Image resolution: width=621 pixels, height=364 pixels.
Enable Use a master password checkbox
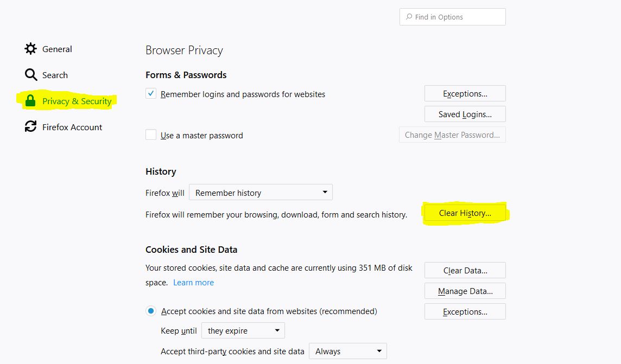pos(151,135)
